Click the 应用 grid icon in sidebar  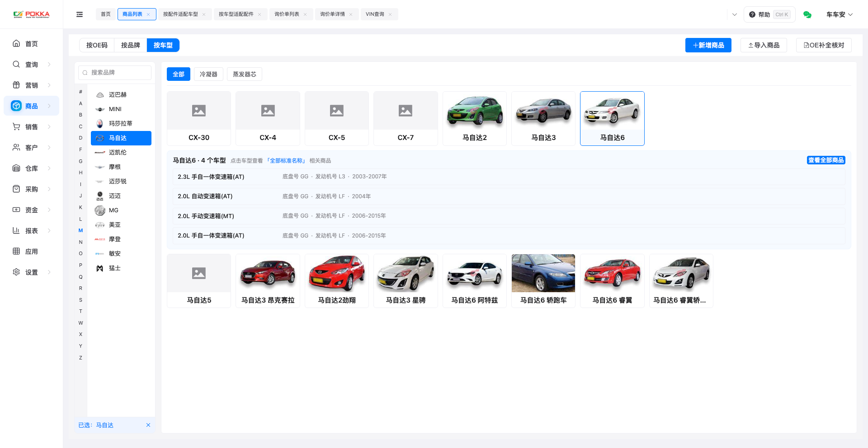click(x=16, y=251)
